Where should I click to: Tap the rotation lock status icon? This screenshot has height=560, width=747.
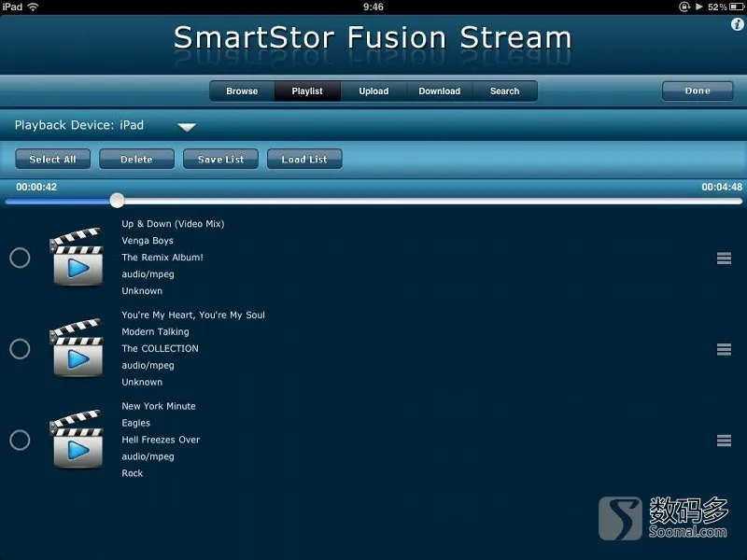click(684, 7)
